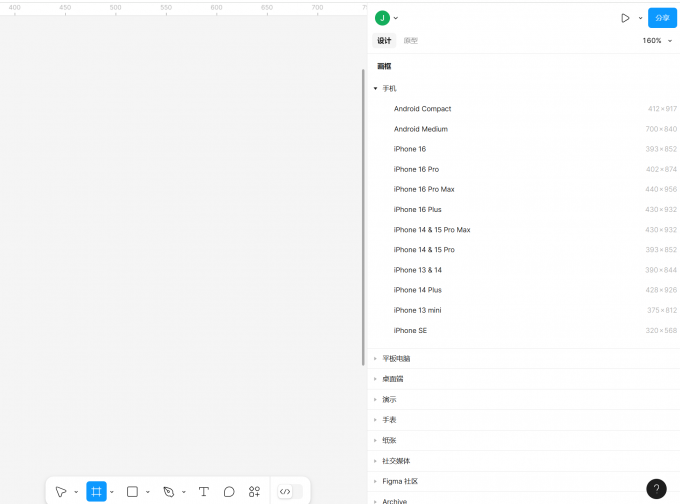This screenshot has width=680, height=504.
Task: Open Frame tool options dropdown arrow
Action: click(x=112, y=492)
